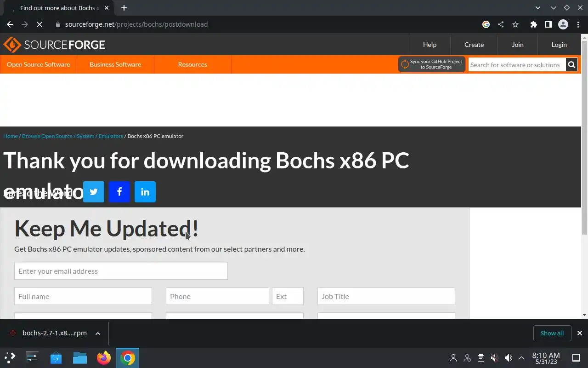
Task: Close the downloads bar
Action: pyautogui.click(x=580, y=333)
